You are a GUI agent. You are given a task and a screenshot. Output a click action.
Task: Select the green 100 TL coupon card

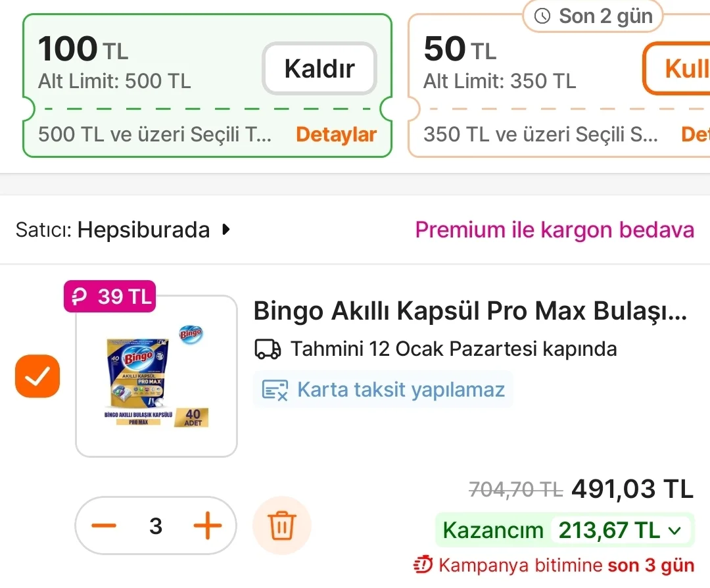tap(145, 66)
